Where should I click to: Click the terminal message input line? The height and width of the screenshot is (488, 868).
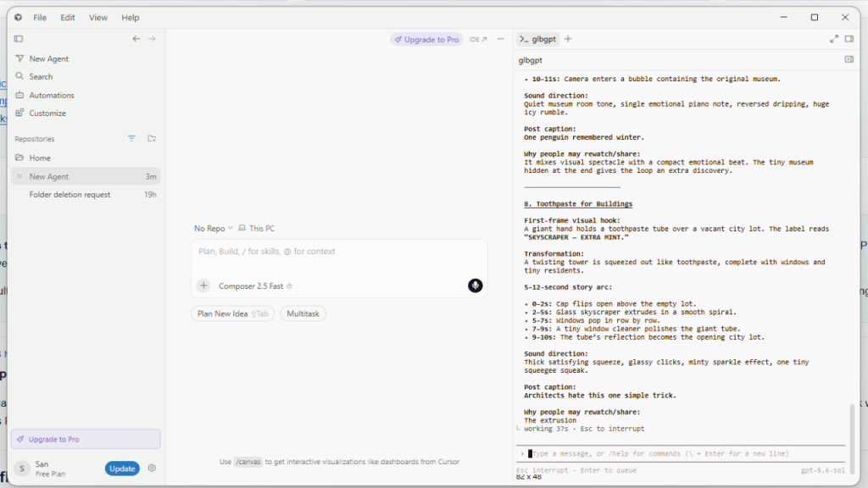click(681, 454)
